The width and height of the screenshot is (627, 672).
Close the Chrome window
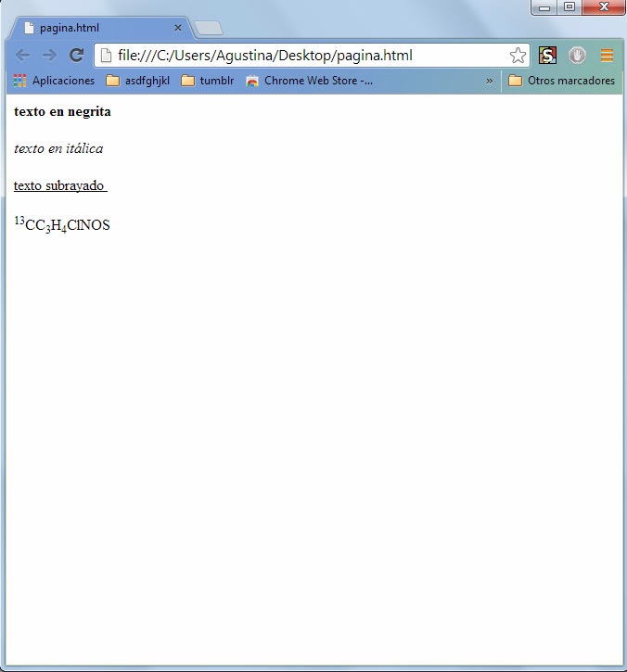point(604,7)
